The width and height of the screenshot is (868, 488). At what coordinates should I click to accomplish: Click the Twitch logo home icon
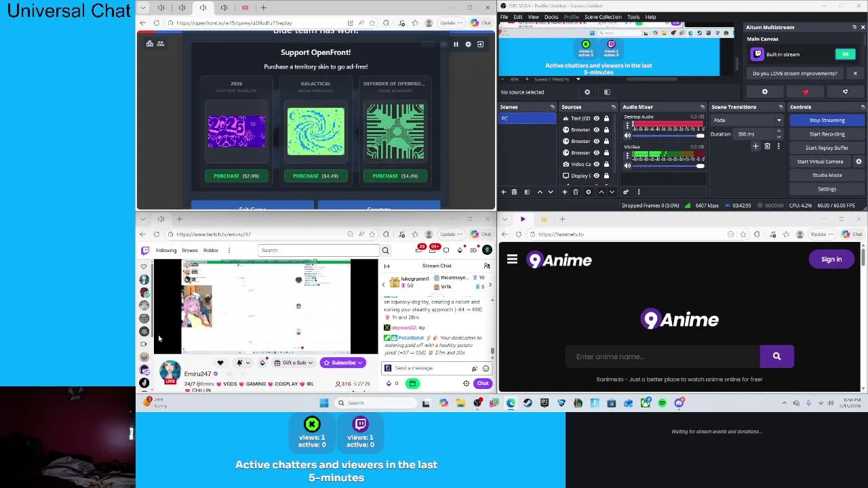click(145, 250)
